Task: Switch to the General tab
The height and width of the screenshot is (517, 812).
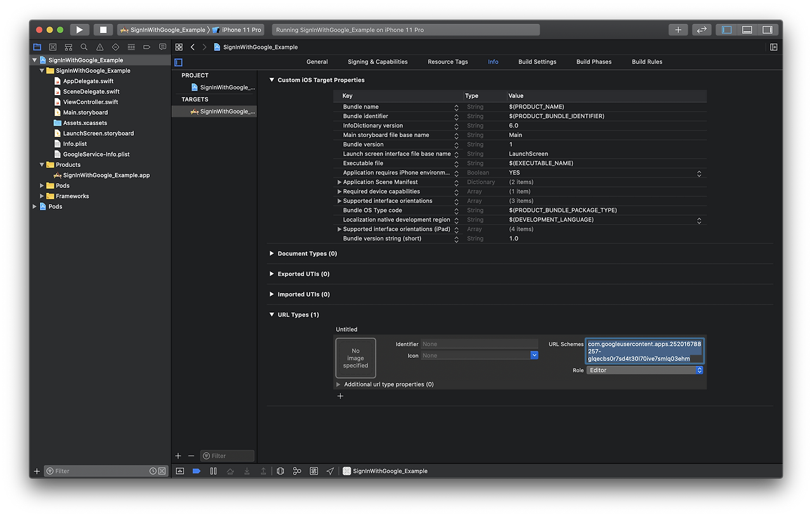Action: pyautogui.click(x=317, y=62)
